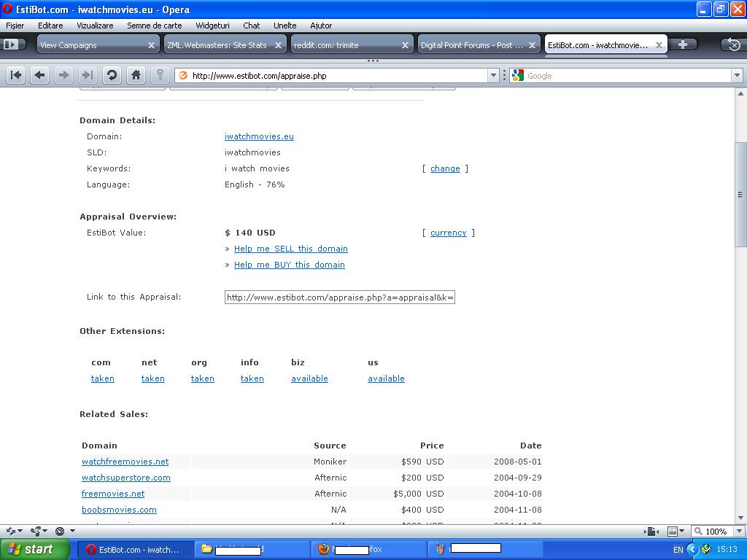The width and height of the screenshot is (747, 560).
Task: Open the folder window taskbar button
Action: (x=252, y=549)
